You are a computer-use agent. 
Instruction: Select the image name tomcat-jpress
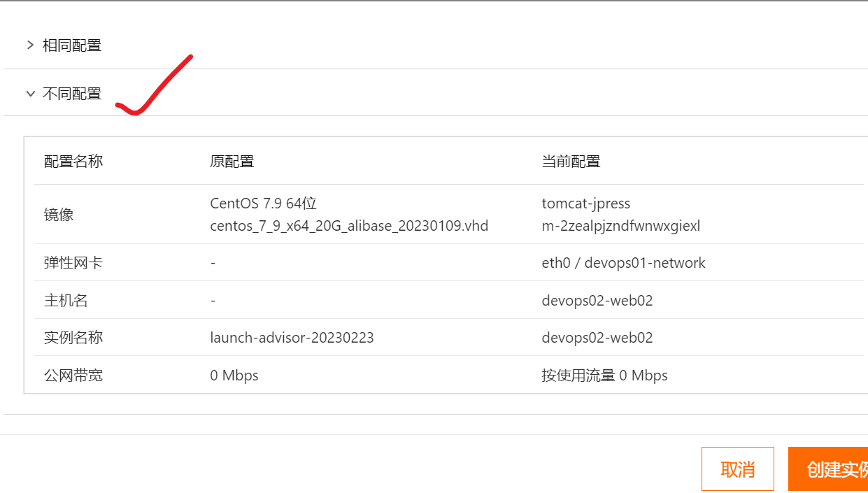586,203
